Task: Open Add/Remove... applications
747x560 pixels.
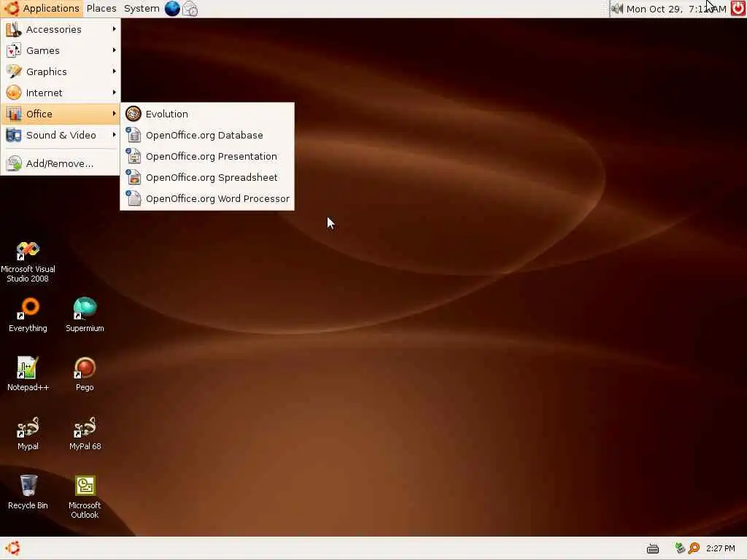Action: coord(61,163)
